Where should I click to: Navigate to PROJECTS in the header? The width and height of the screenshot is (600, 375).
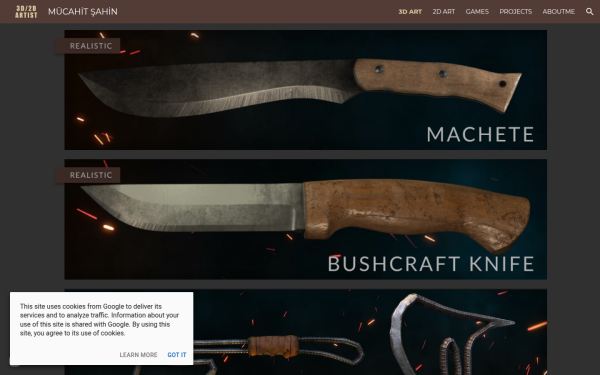coord(515,11)
